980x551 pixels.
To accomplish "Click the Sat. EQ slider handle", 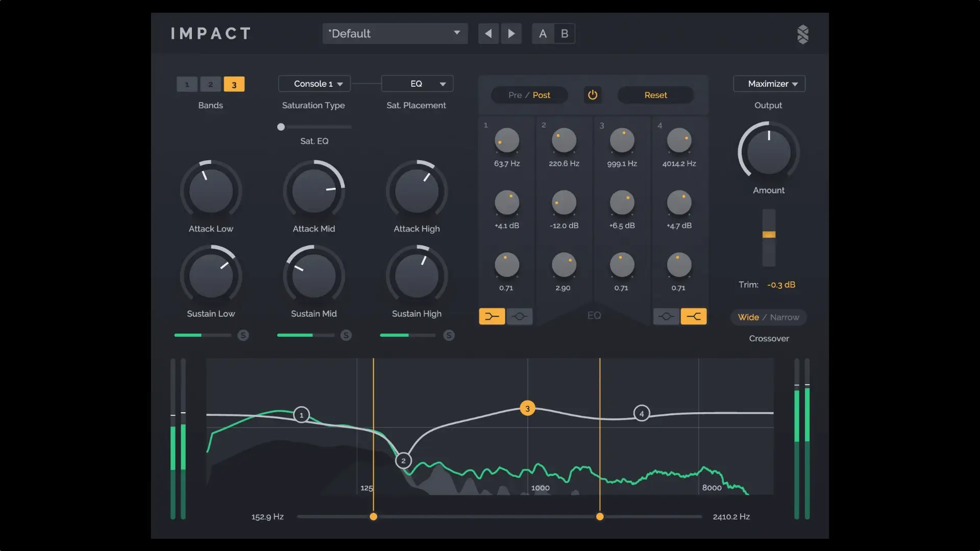I will 281,127.
